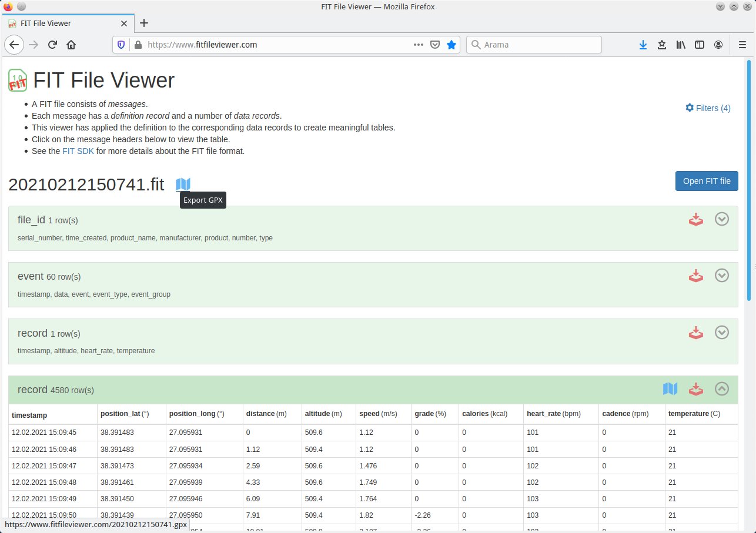Show map for the 4580-row record section
The width and height of the screenshot is (756, 533).
click(x=670, y=389)
